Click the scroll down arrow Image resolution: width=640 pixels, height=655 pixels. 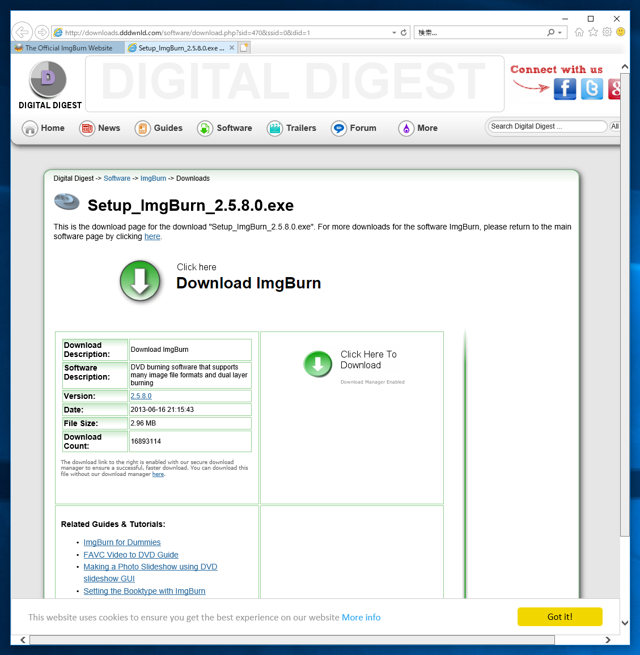point(625,623)
